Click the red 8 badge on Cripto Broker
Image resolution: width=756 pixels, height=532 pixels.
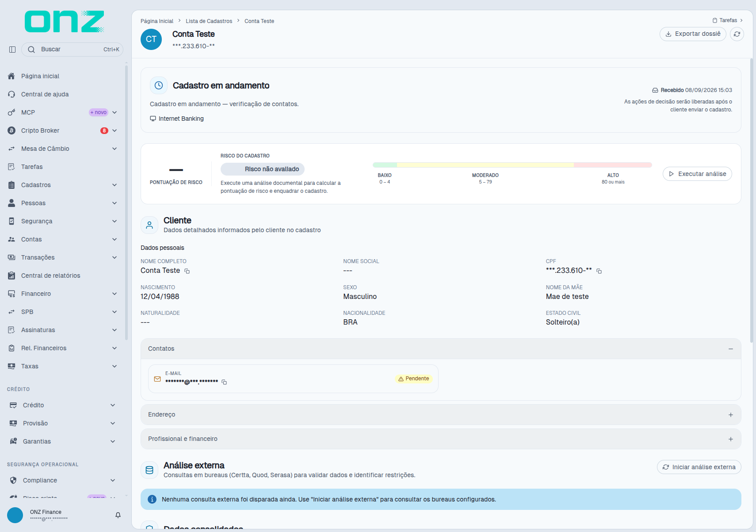click(x=104, y=130)
